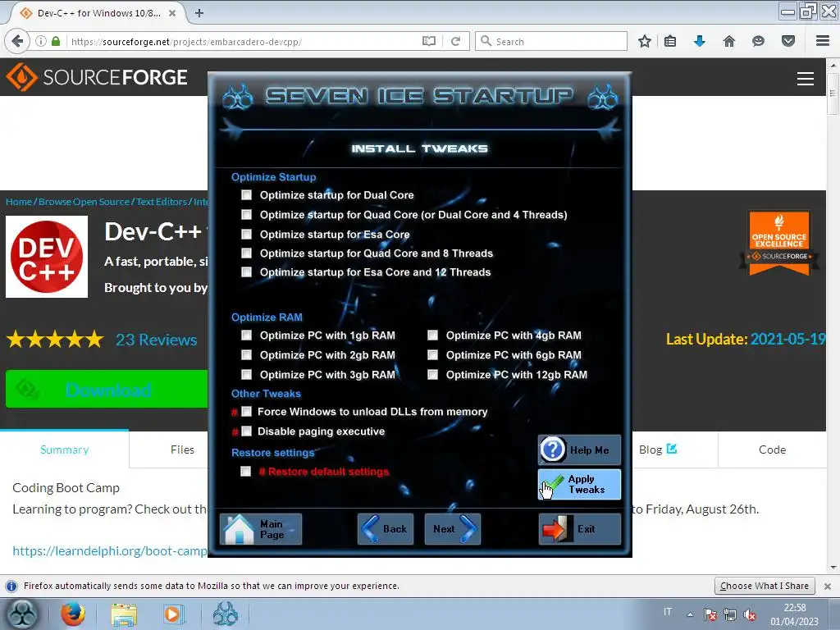Open the Summary tab on SourceForge
This screenshot has width=840, height=630.
pos(64,450)
